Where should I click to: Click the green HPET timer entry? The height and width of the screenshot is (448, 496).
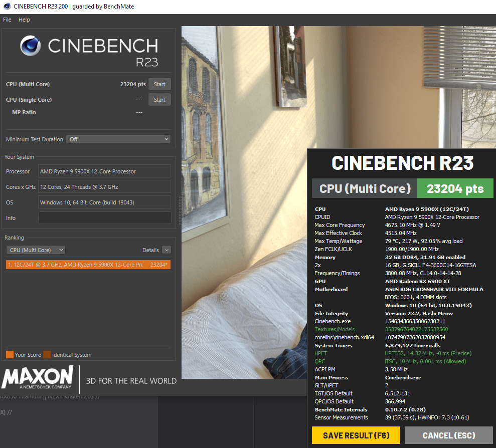click(321, 353)
